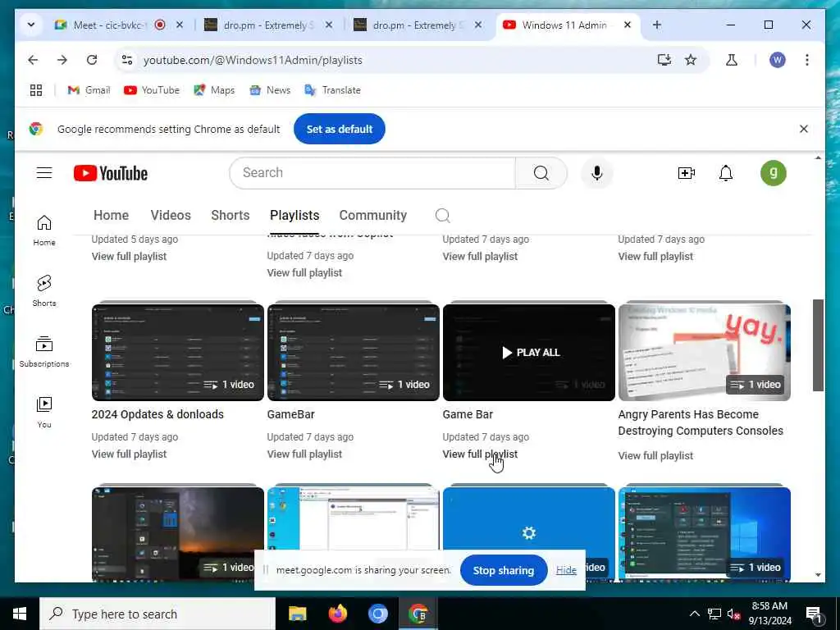The width and height of the screenshot is (840, 630).
Task: Click the channel search magnifier icon
Action: pos(442,216)
